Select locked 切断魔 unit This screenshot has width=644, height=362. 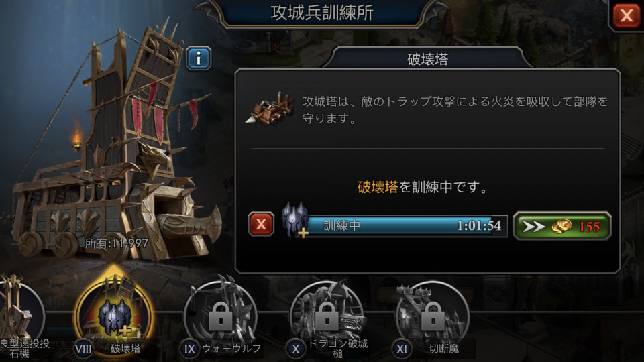tap(433, 316)
